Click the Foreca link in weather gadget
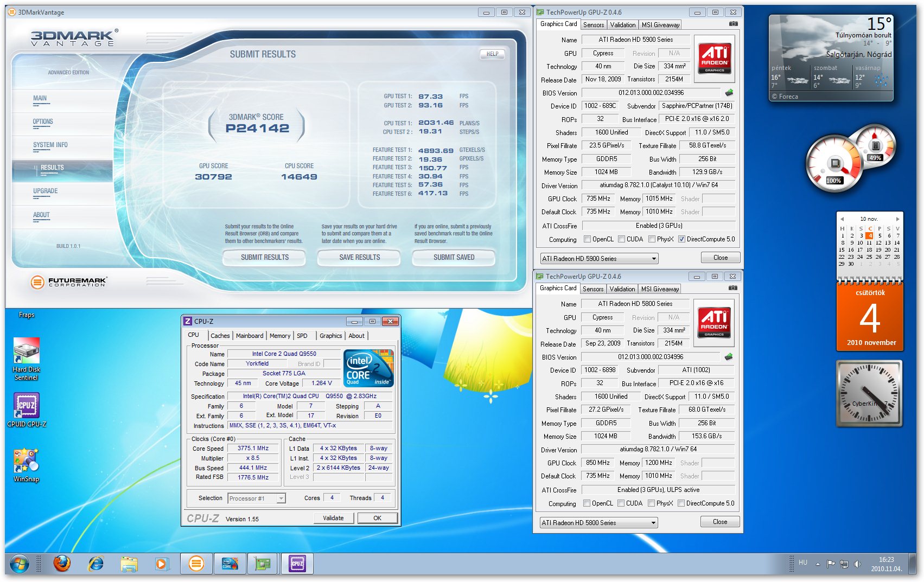924x582 pixels. 785,97
